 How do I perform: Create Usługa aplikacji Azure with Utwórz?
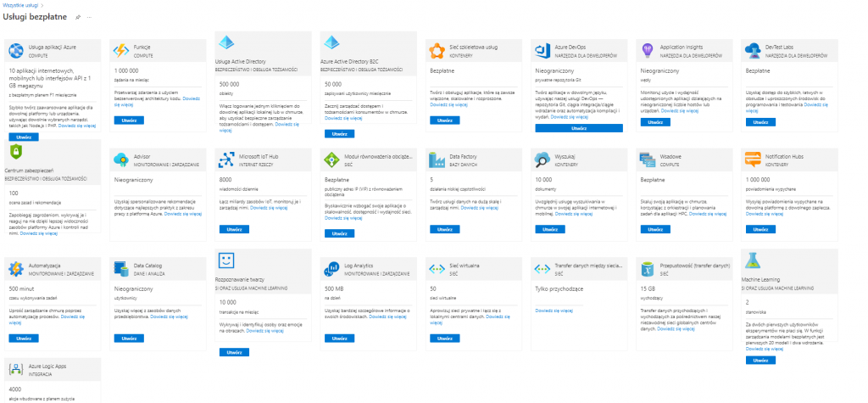coord(24,137)
